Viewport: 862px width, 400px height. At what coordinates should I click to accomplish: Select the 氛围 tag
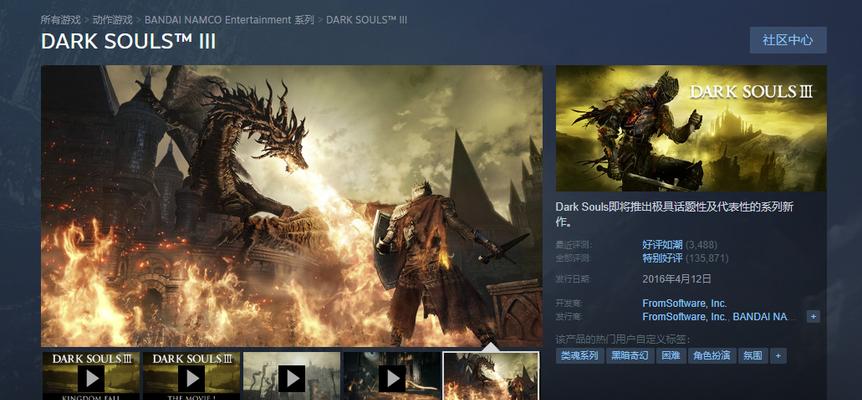753,355
